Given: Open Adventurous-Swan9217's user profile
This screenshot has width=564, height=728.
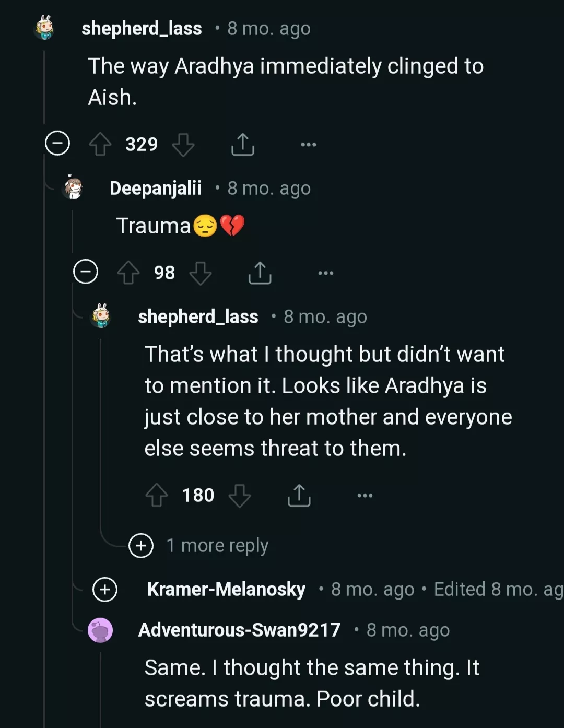Looking at the screenshot, I should pyautogui.click(x=239, y=630).
